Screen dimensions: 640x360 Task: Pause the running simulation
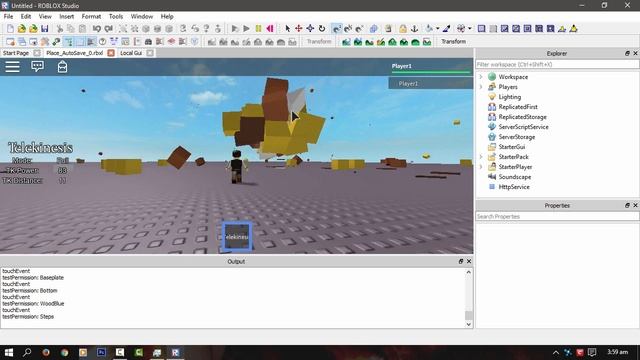pos(258,29)
